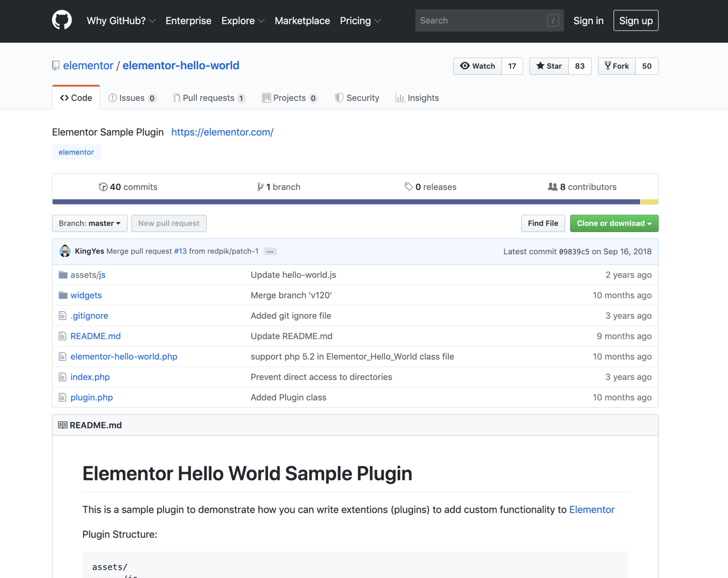This screenshot has height=578, width=728.
Task: Open the index.php file
Action: tap(90, 377)
